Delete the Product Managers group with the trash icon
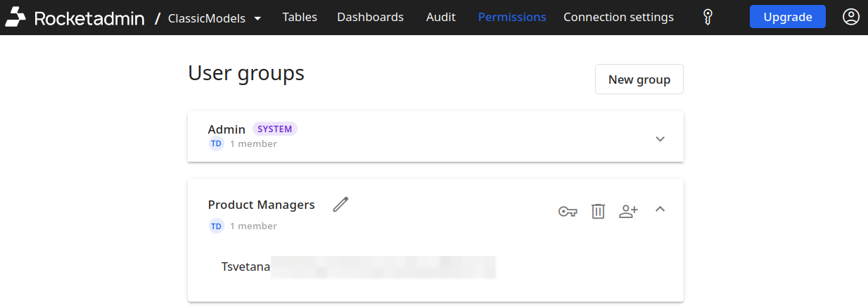This screenshot has height=308, width=868. tap(598, 211)
